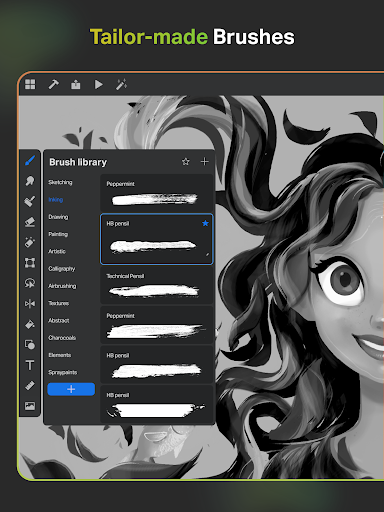Select the transform tool icon
384x512 pixels.
(x=30, y=263)
